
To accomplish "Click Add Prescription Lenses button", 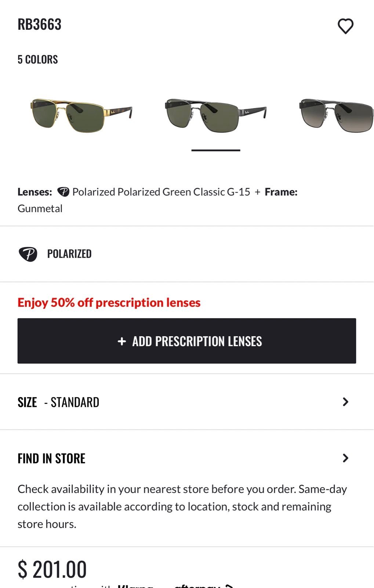I will [x=187, y=341].
